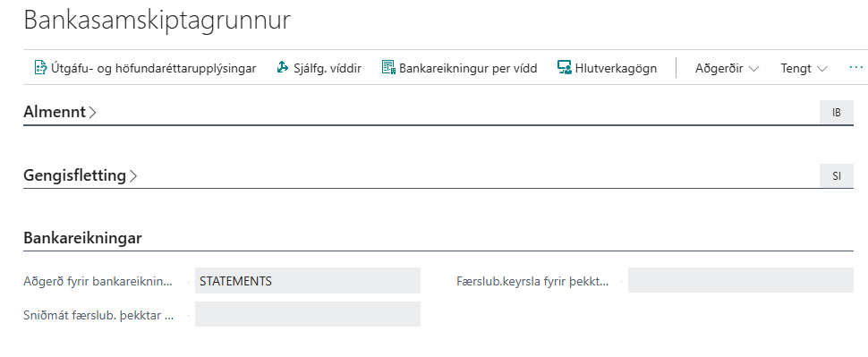Click the STATEMENTS field value
Viewport: 868px width, 357px height.
pyautogui.click(x=307, y=281)
